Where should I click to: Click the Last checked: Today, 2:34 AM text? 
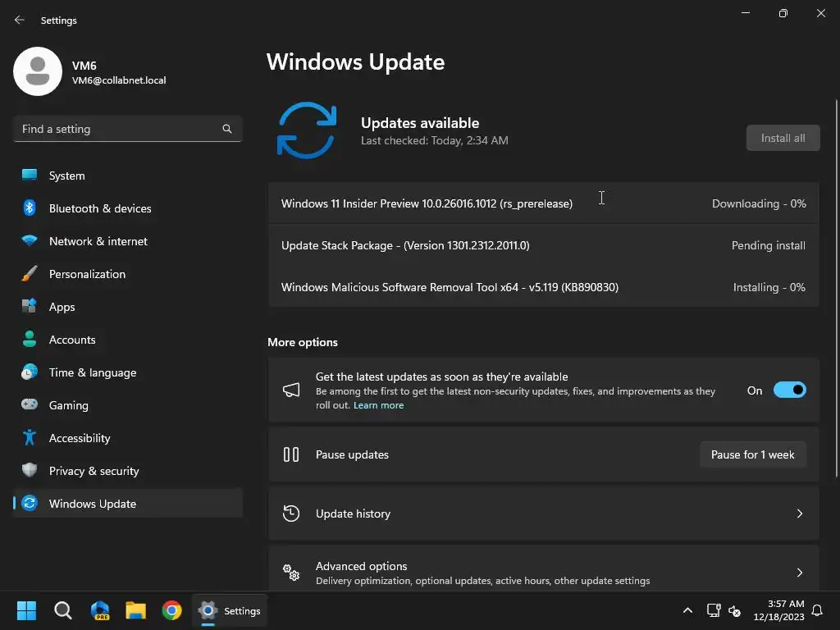[x=435, y=140]
